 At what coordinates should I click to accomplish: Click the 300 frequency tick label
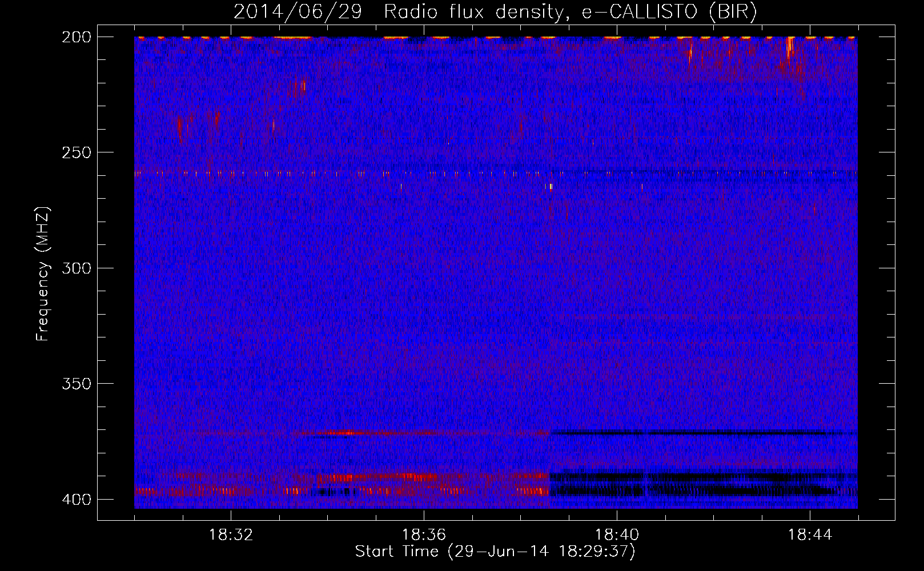click(76, 268)
